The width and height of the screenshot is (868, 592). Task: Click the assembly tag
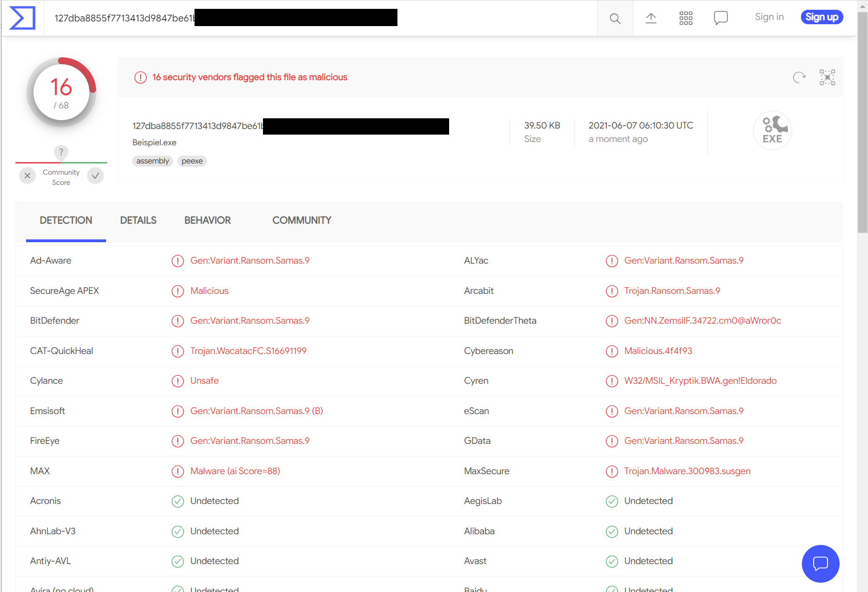pyautogui.click(x=153, y=161)
